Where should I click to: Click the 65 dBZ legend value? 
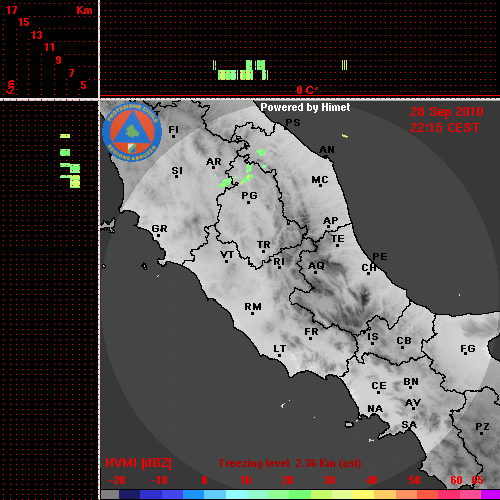tap(477, 480)
